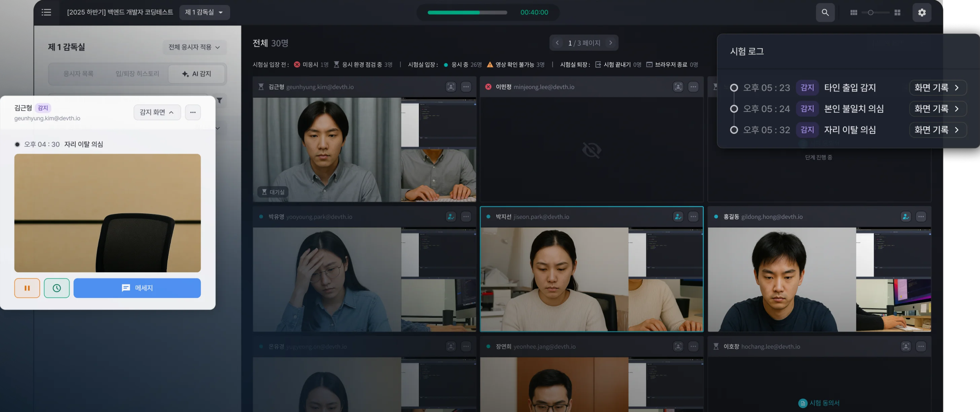
Task: Open the search magnifier icon
Action: [x=825, y=12]
